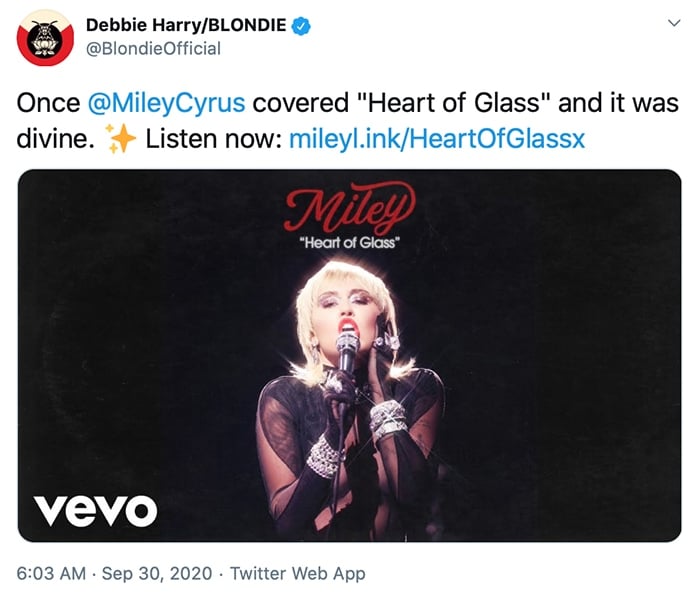700x601 pixels.
Task: Visit the @BlondieOfficial handle
Action: point(153,49)
